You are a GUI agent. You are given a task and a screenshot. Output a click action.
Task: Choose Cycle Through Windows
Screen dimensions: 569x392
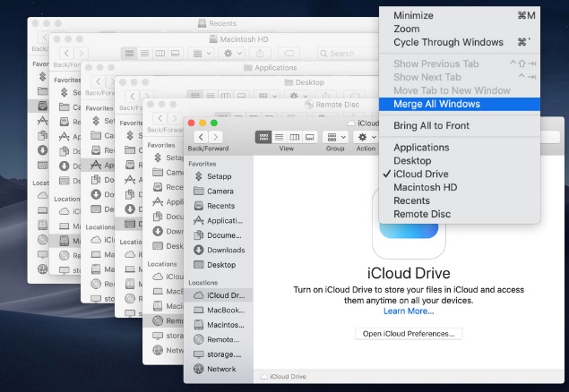tap(459, 42)
